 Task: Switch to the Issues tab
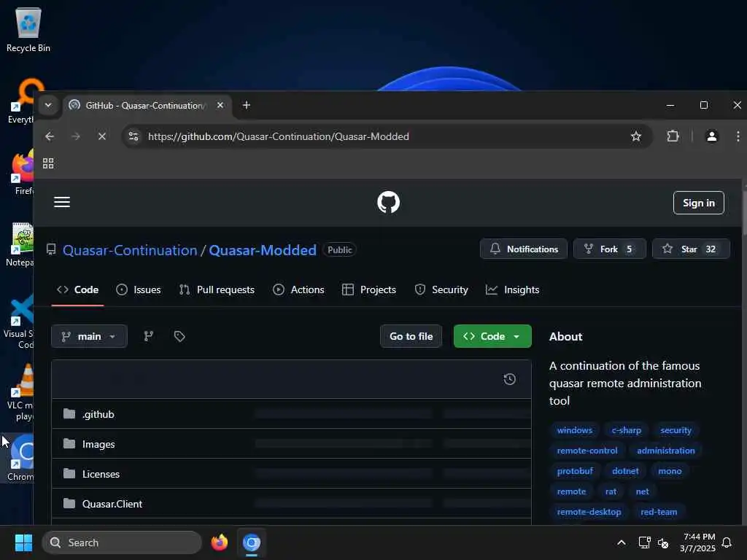tap(139, 289)
